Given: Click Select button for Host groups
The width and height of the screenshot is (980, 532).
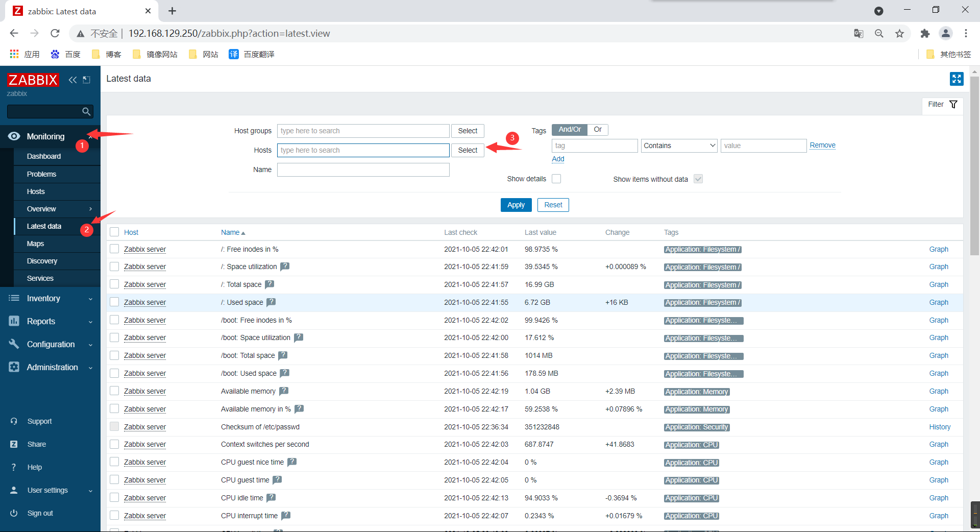Looking at the screenshot, I should pyautogui.click(x=468, y=131).
